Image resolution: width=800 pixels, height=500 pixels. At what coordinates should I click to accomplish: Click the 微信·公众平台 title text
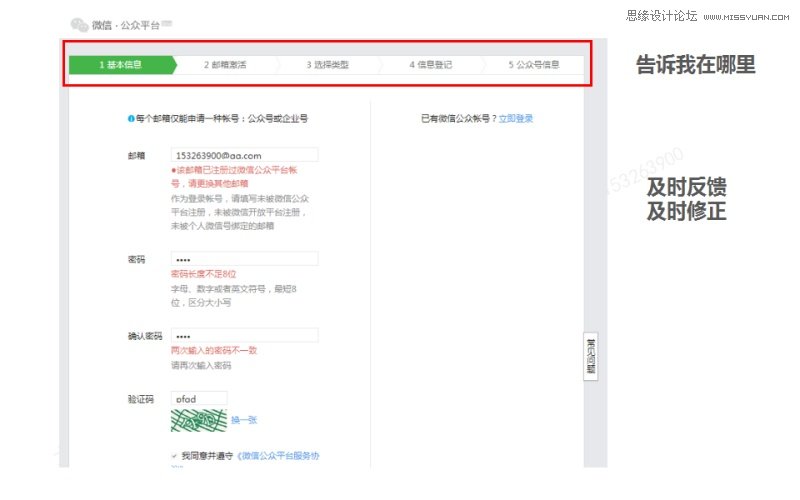tap(126, 25)
